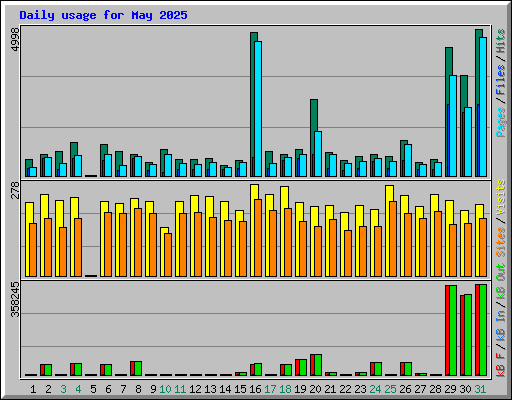The image size is (512, 400).
Task: Click the orange sites bar for day 18
Action: pos(288,243)
